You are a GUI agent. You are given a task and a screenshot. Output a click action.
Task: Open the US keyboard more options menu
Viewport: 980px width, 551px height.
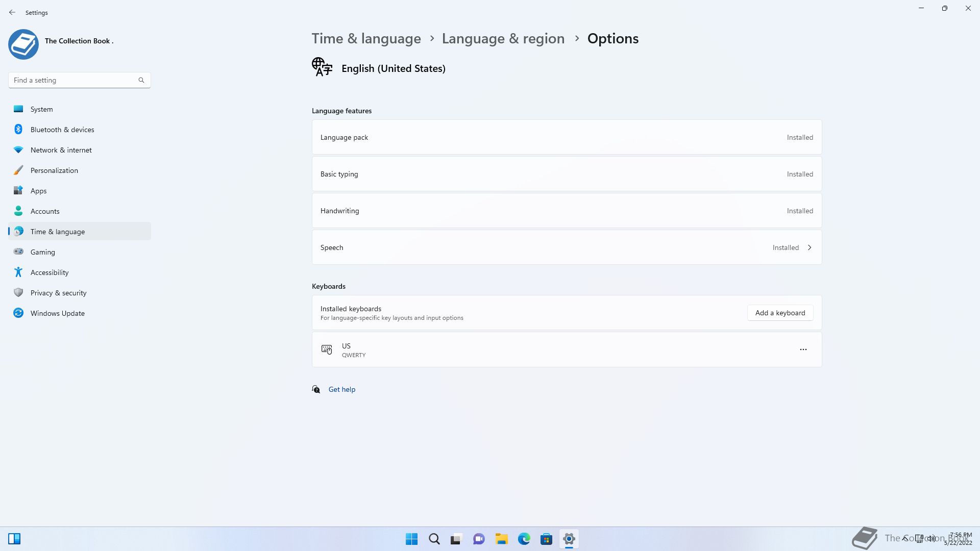click(803, 349)
